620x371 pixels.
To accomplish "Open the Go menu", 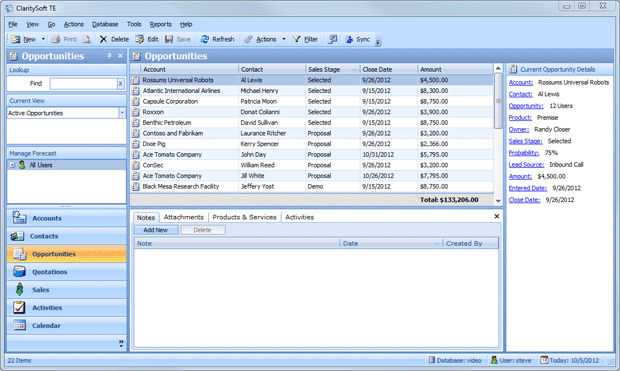I will coord(51,24).
